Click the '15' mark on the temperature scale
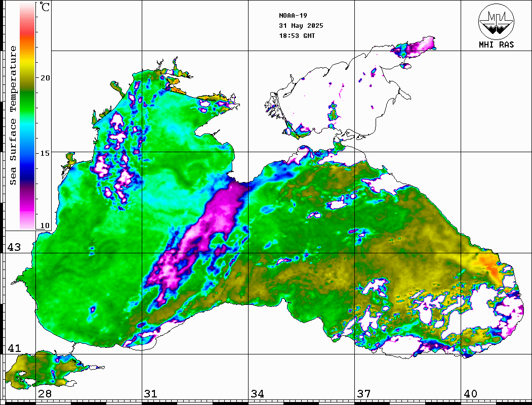 pyautogui.click(x=45, y=153)
